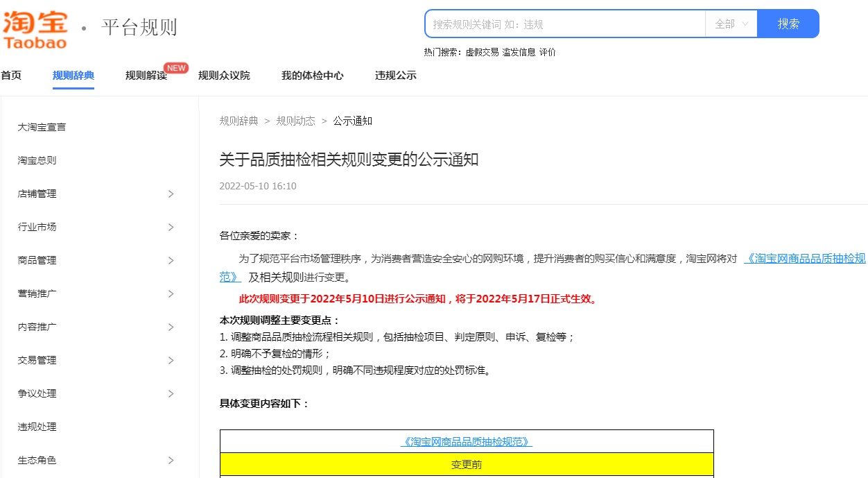This screenshot has height=478, width=868.
Task: Click hot search term 评价
Action: click(548, 52)
